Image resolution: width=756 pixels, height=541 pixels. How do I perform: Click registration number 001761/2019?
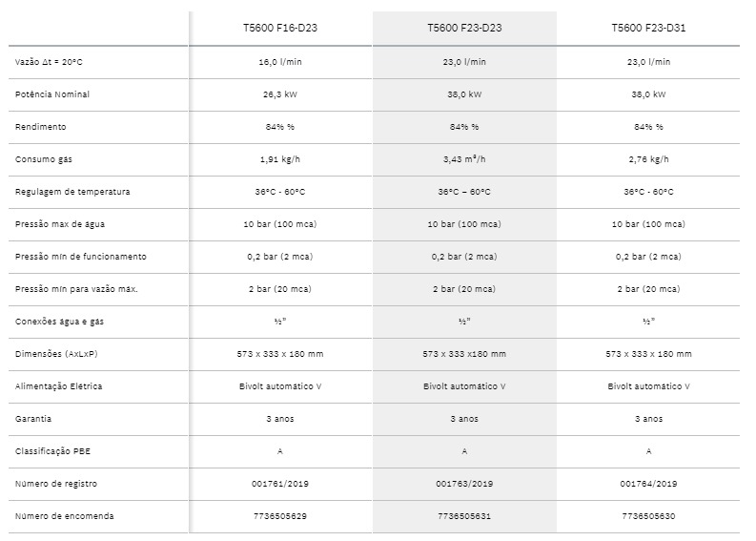tap(280, 484)
